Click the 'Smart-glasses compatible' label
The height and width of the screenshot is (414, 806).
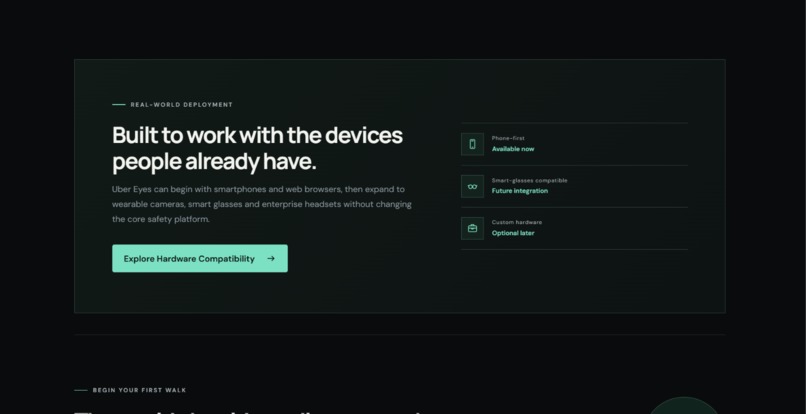click(x=529, y=181)
